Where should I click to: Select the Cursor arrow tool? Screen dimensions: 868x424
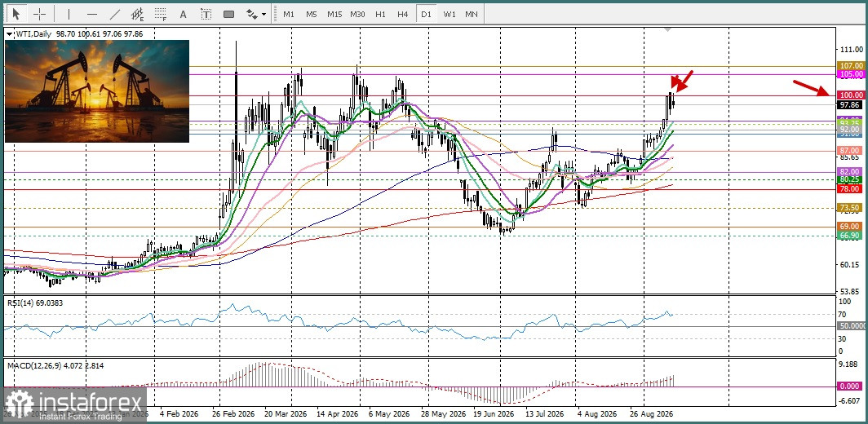pos(16,14)
